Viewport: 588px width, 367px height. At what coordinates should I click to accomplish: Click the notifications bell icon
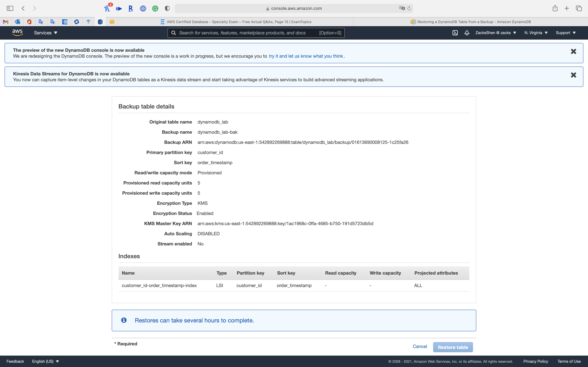click(467, 33)
